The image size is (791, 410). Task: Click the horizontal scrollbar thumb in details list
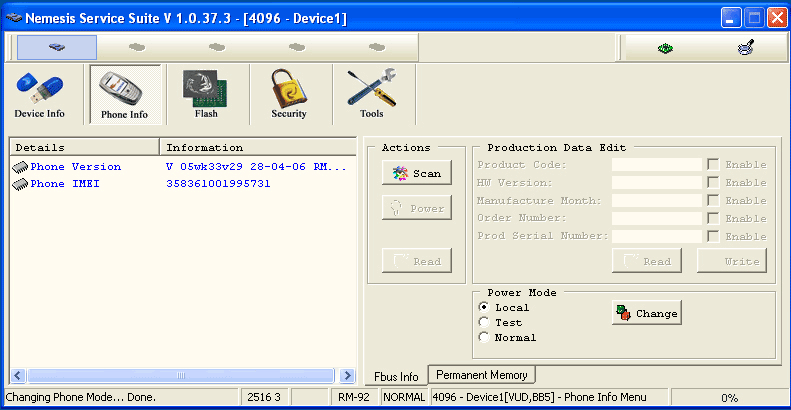click(x=181, y=376)
